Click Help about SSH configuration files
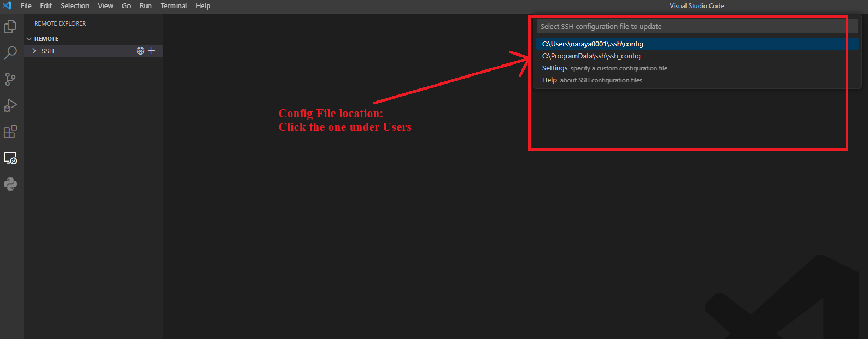 pos(592,80)
